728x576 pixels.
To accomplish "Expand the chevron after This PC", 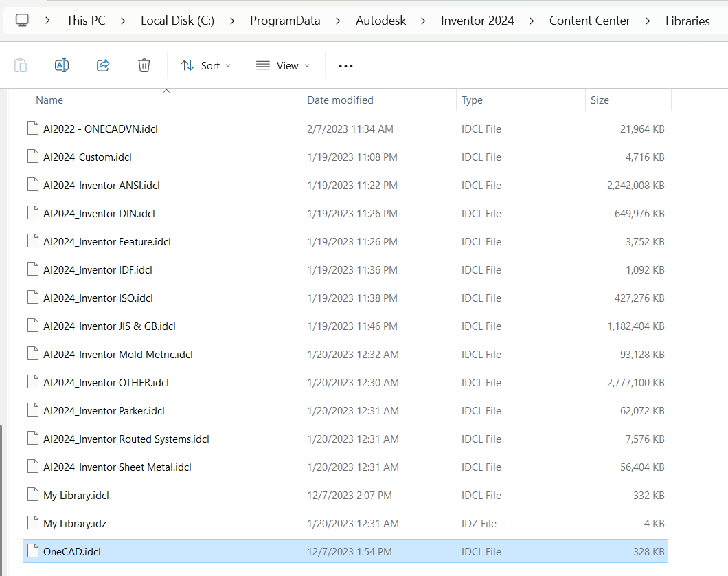I will pyautogui.click(x=123, y=21).
